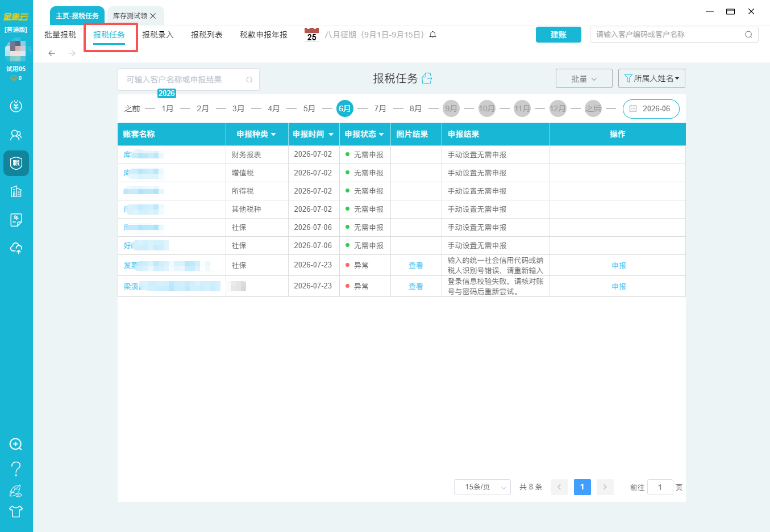Click the calendar icon in 2026-06 field
The width and height of the screenshot is (770, 532).
click(633, 108)
